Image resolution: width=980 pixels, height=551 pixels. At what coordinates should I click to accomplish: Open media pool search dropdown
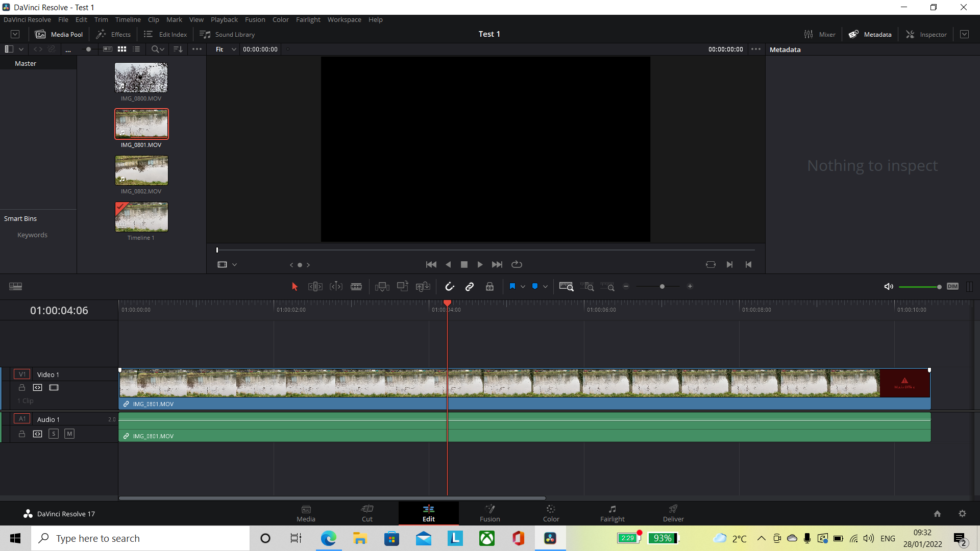tap(158, 49)
